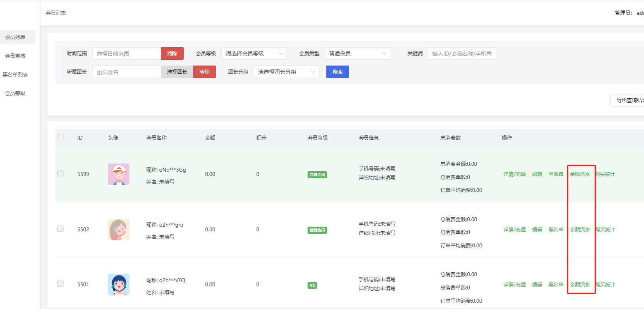The width and height of the screenshot is (644, 309).
Task: Expand the 会员类型 dropdown
Action: [357, 53]
